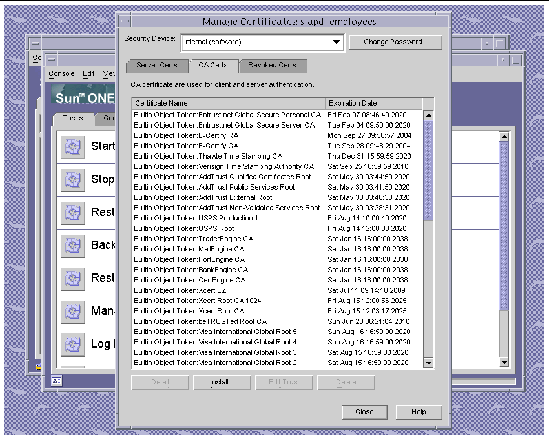
Task: Select the AddTrust Qualified Certificates Root row
Action: 277,177
